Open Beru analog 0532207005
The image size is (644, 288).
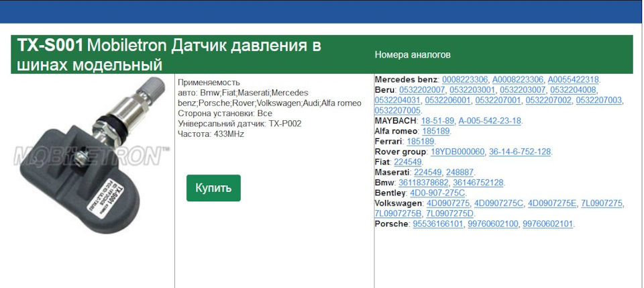pyautogui.click(x=398, y=111)
